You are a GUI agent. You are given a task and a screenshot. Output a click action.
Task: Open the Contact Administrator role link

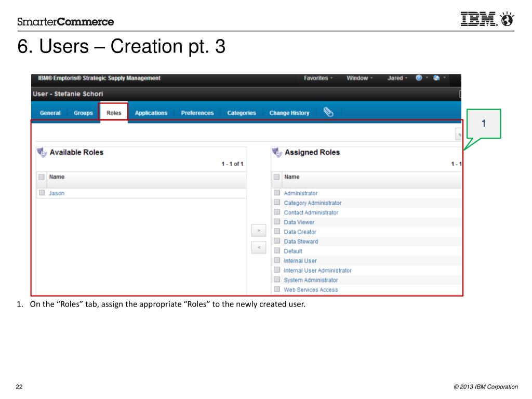pyautogui.click(x=311, y=212)
